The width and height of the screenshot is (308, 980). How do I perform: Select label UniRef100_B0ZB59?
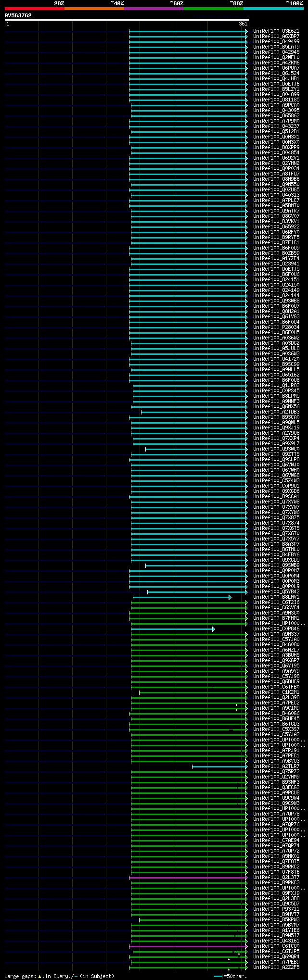[276, 253]
